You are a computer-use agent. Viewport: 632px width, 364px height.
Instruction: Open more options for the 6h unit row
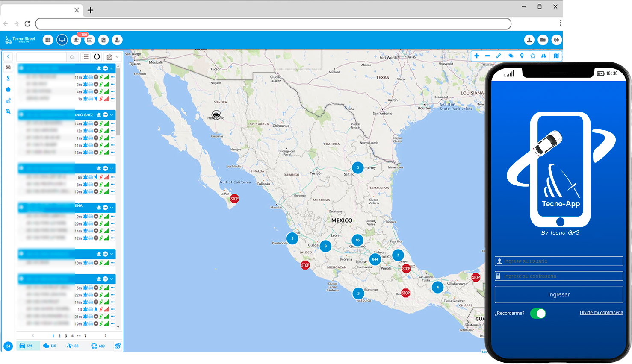[x=113, y=177]
